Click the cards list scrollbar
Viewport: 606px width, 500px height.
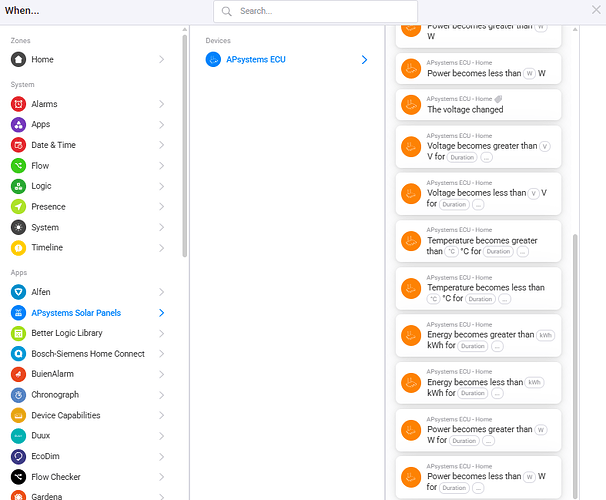575,366
